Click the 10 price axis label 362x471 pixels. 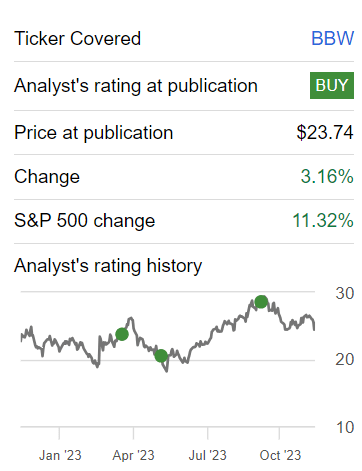click(x=345, y=427)
